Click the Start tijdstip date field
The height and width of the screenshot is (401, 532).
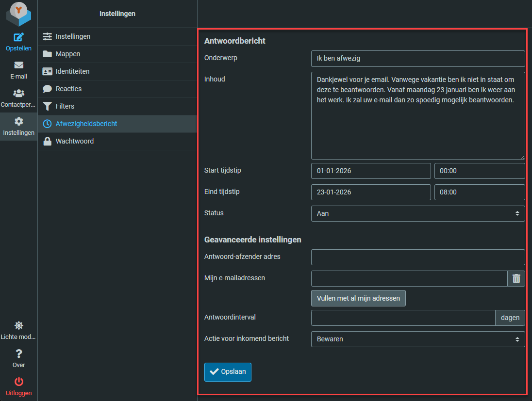pos(370,171)
